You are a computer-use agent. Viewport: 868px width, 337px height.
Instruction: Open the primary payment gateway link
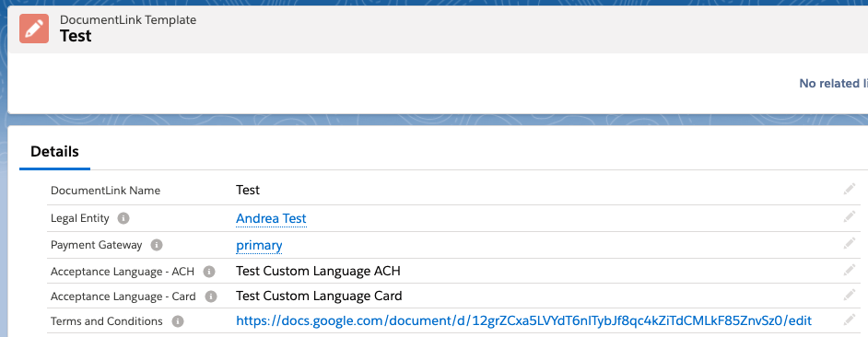[x=259, y=245]
